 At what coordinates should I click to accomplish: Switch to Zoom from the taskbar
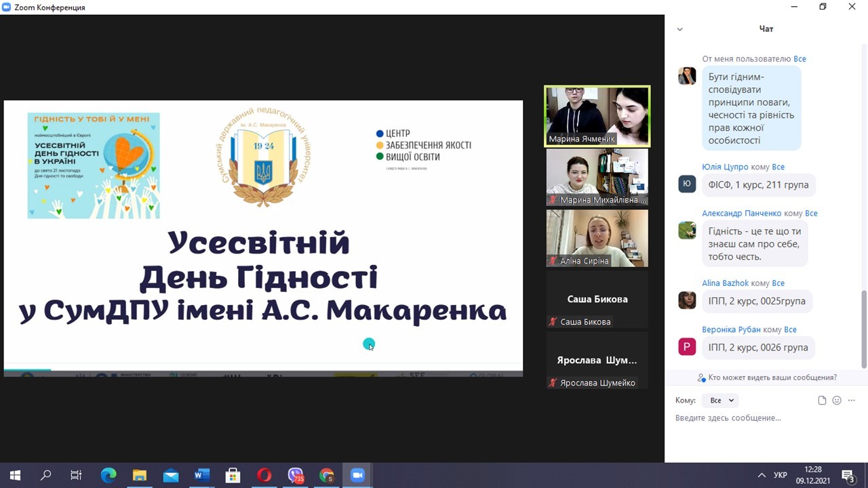pos(357,476)
